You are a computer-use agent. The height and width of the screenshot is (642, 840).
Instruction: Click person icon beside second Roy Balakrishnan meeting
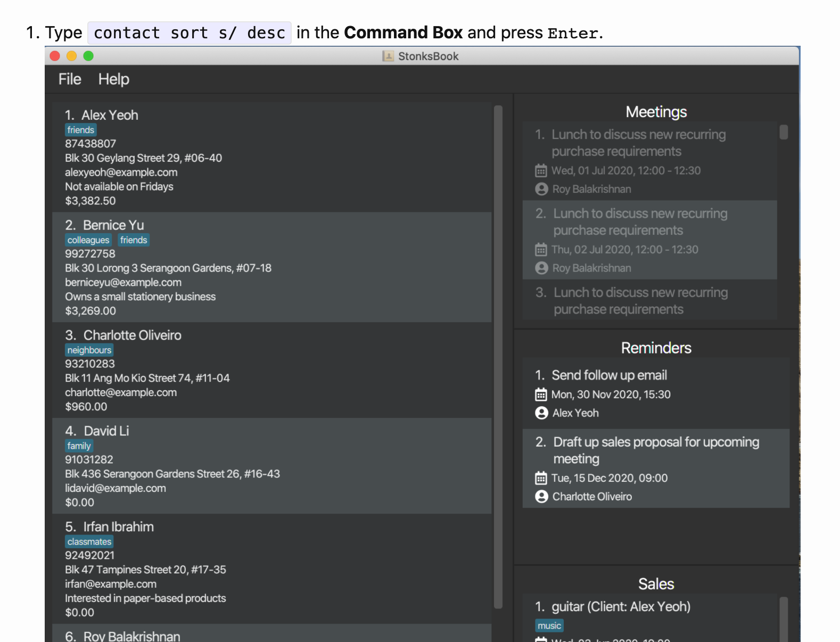point(541,268)
